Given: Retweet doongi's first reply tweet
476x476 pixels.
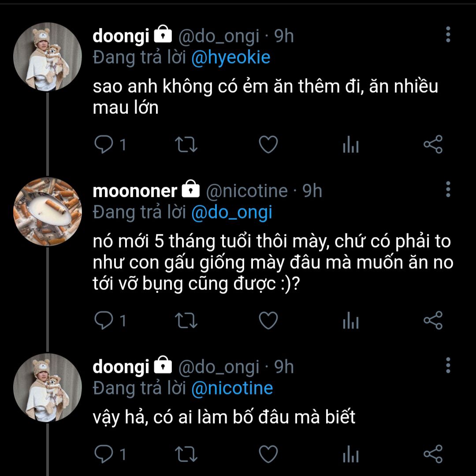Looking at the screenshot, I should [x=186, y=145].
